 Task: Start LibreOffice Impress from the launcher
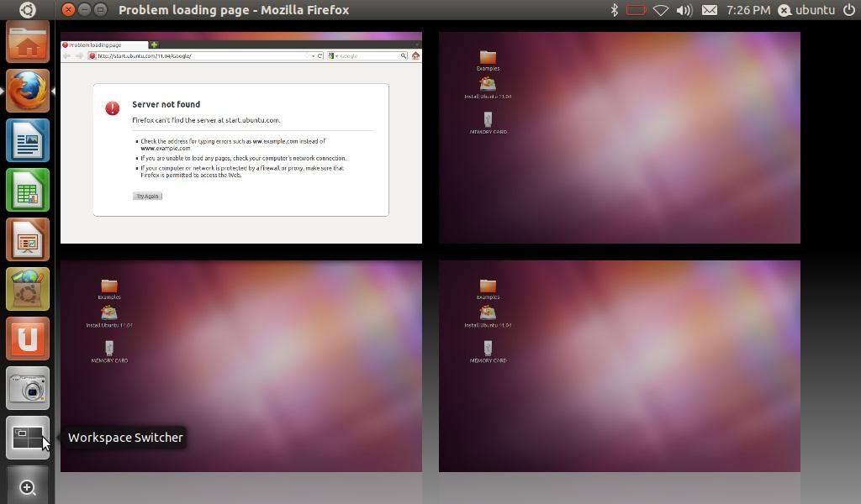[28, 239]
